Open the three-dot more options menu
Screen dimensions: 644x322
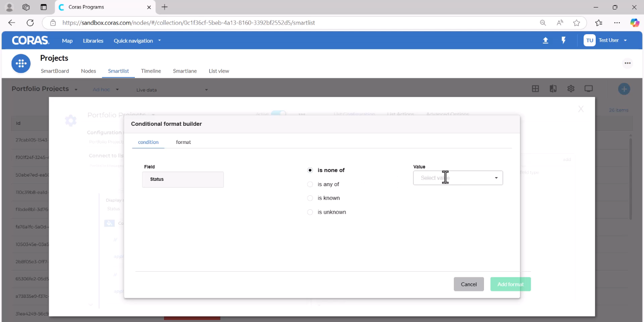point(627,63)
